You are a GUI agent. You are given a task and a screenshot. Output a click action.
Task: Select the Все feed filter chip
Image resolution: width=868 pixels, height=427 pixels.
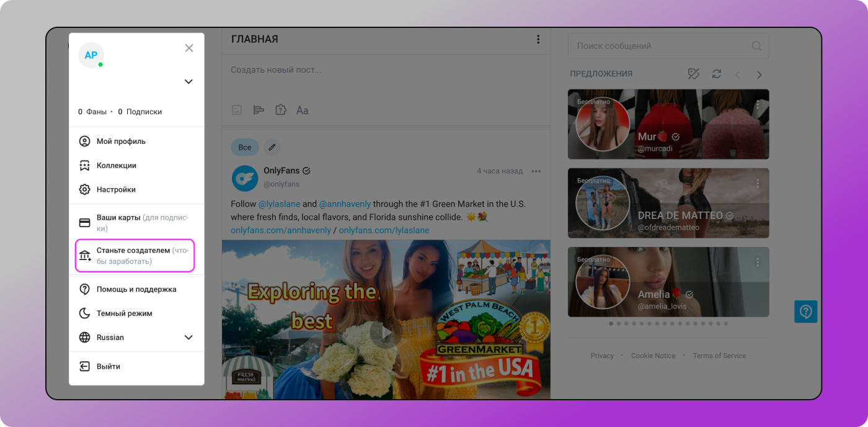[244, 147]
